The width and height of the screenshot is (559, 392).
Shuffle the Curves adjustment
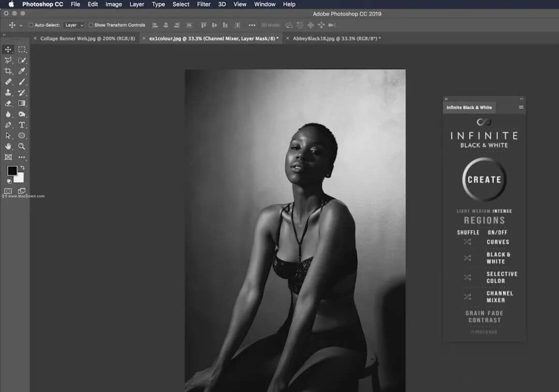click(467, 242)
